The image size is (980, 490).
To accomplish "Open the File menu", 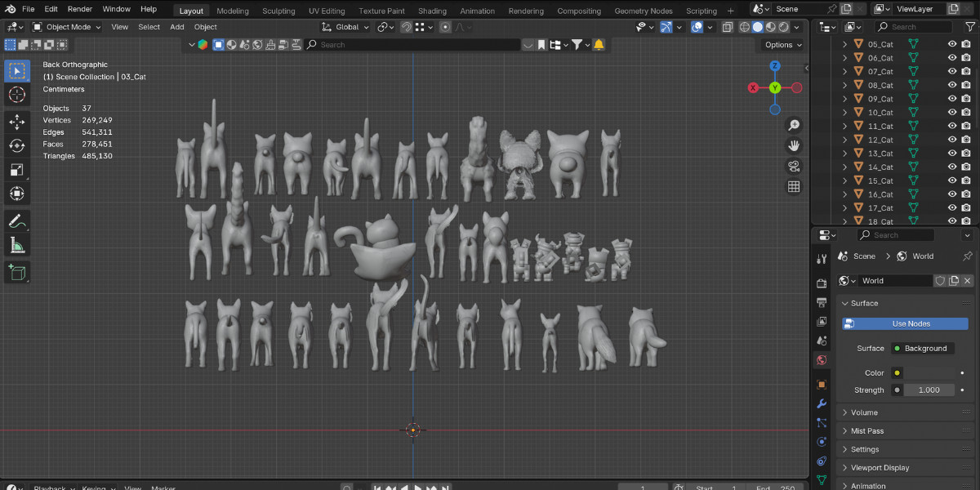I will click(x=28, y=9).
